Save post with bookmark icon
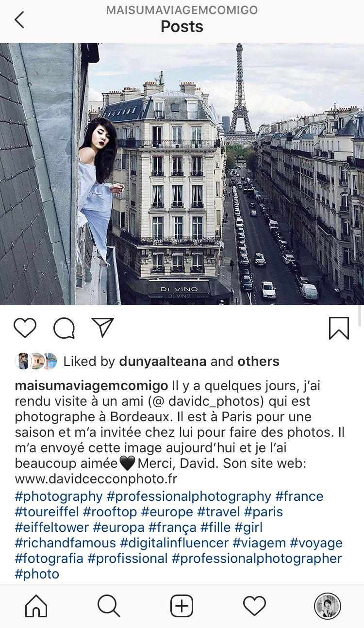The height and width of the screenshot is (628, 364). tap(339, 328)
